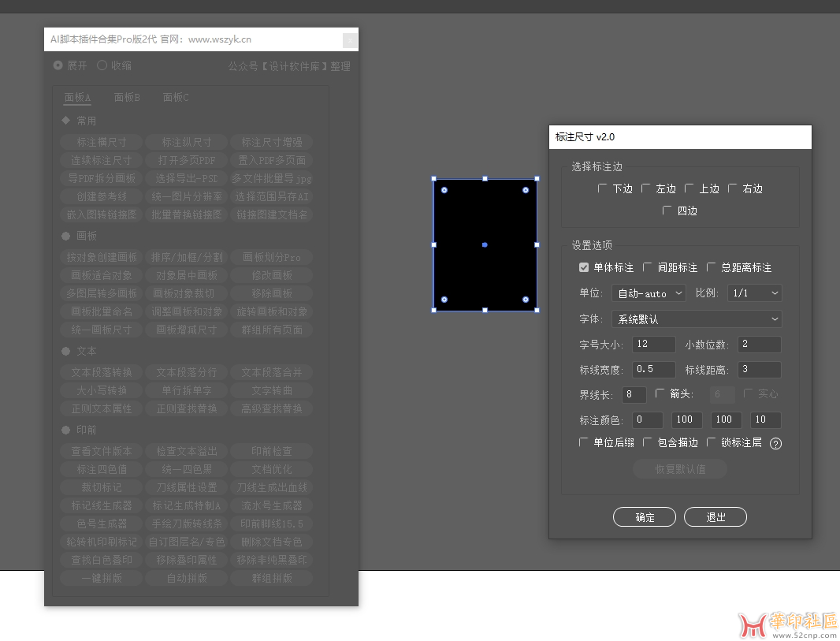Toggle the 箭头 checkbox
Screen dimensions: 840x641
click(660, 394)
